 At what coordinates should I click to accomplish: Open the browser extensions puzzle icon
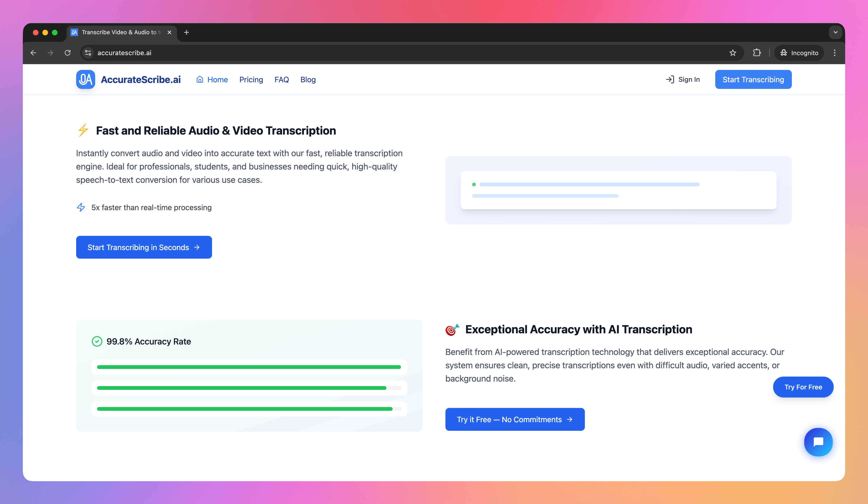point(757,53)
